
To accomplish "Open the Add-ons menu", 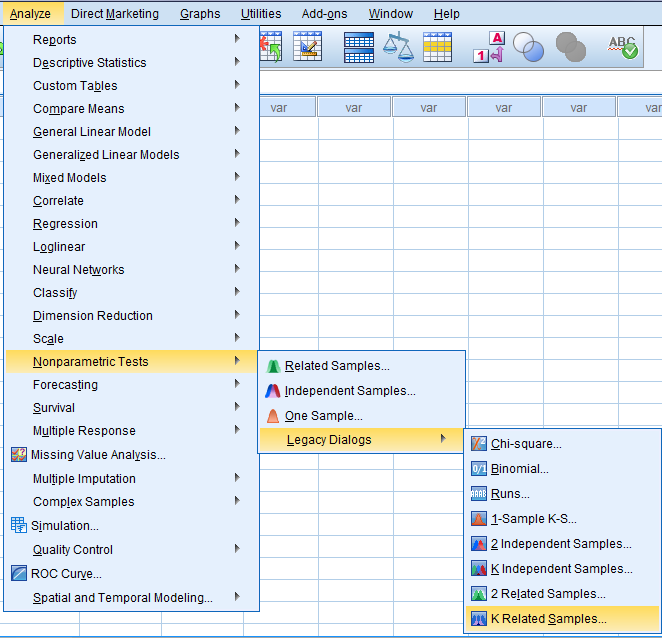I will coord(324,14).
